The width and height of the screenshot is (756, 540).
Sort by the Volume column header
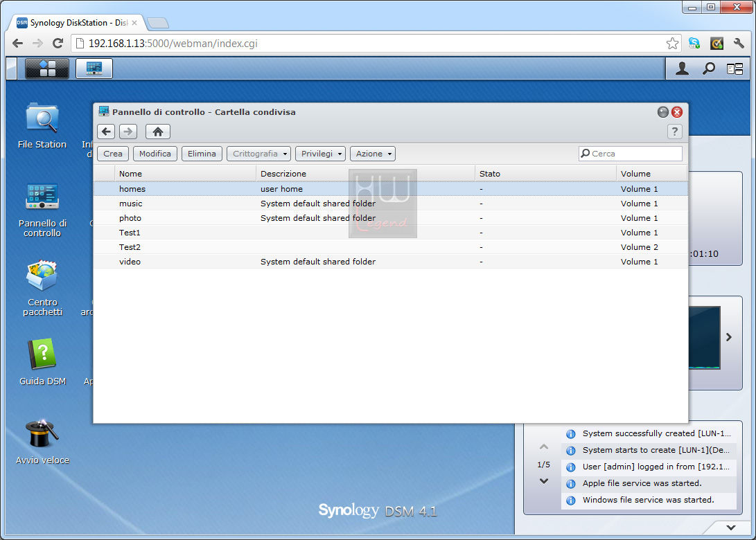(652, 173)
